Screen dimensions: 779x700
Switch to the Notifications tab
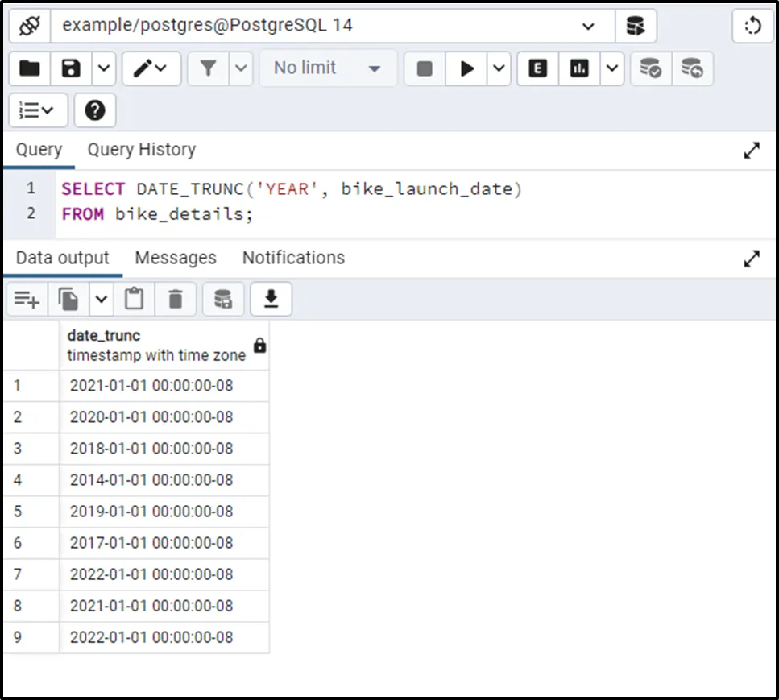(x=293, y=258)
